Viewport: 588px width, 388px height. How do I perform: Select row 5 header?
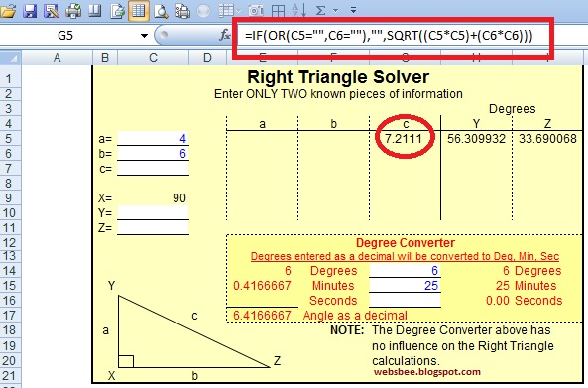coord(10,139)
